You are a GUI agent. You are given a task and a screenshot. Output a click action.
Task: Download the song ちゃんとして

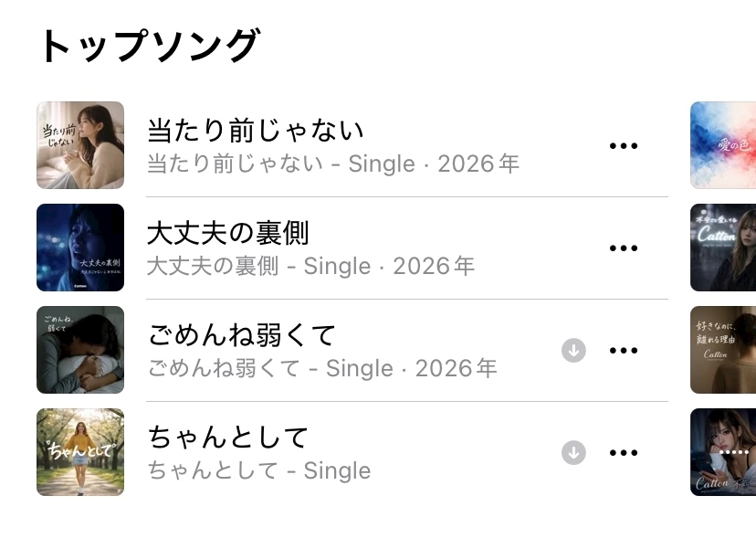click(x=573, y=453)
